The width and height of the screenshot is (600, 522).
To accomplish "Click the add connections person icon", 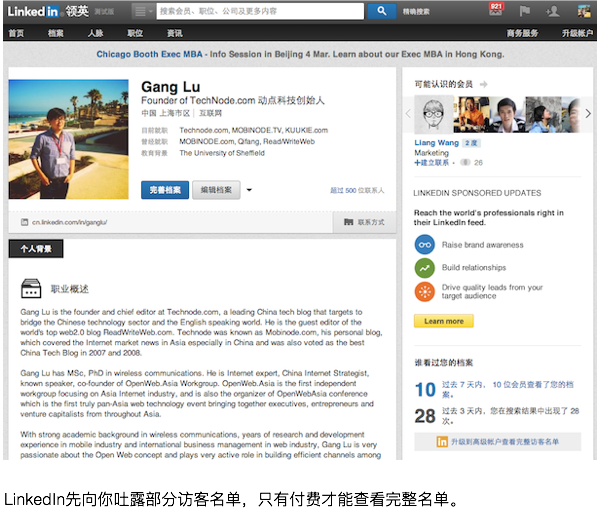I will pyautogui.click(x=552, y=11).
